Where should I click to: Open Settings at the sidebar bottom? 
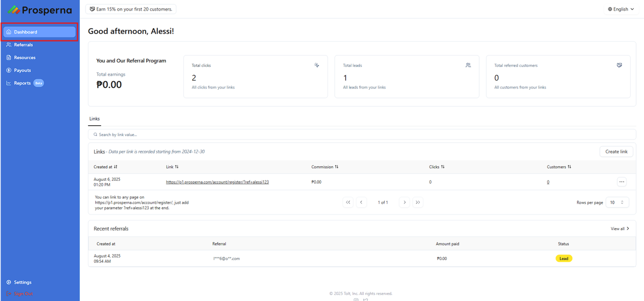tap(19, 282)
